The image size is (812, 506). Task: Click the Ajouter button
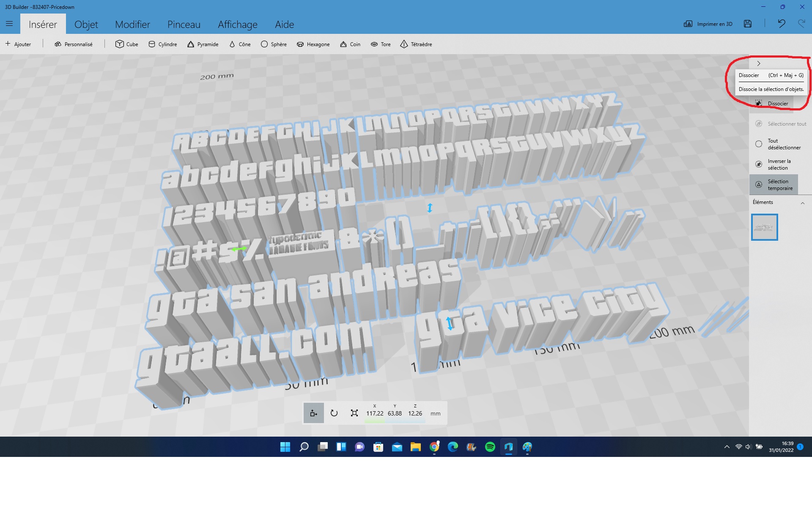pos(19,44)
